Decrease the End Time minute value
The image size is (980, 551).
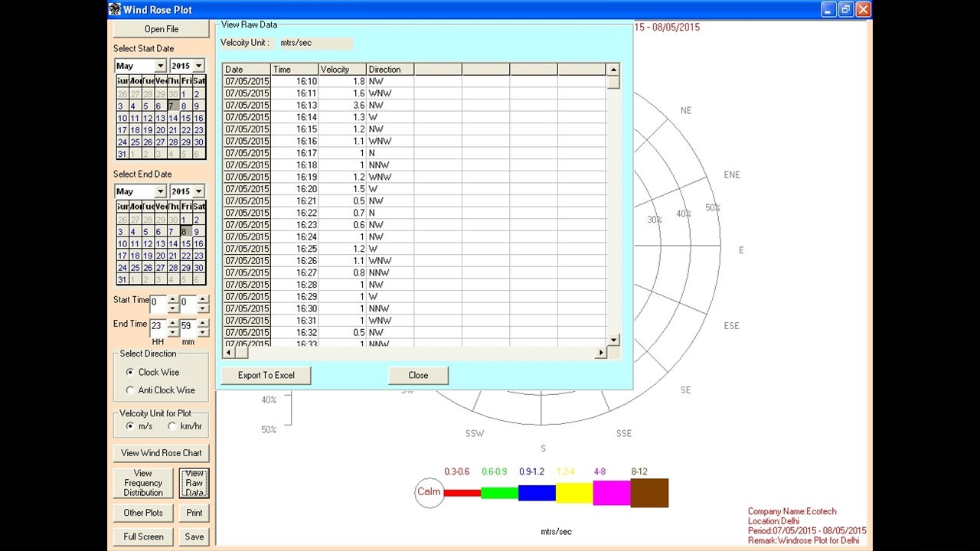point(203,331)
